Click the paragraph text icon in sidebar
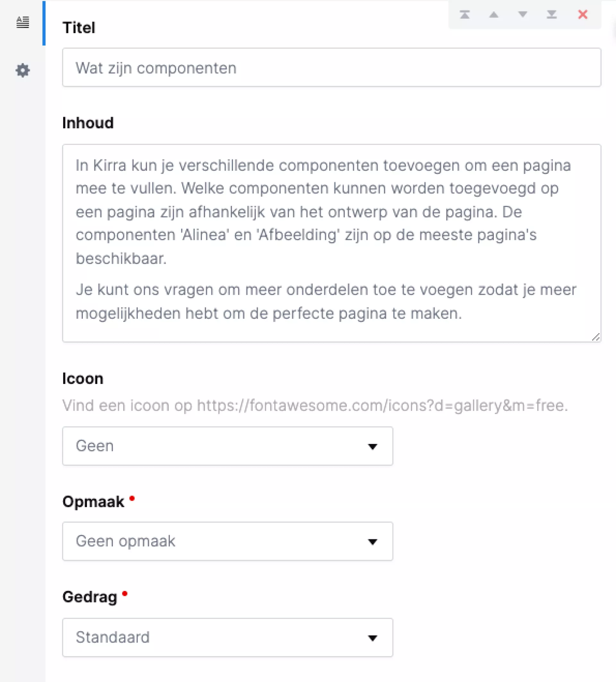 (x=23, y=22)
